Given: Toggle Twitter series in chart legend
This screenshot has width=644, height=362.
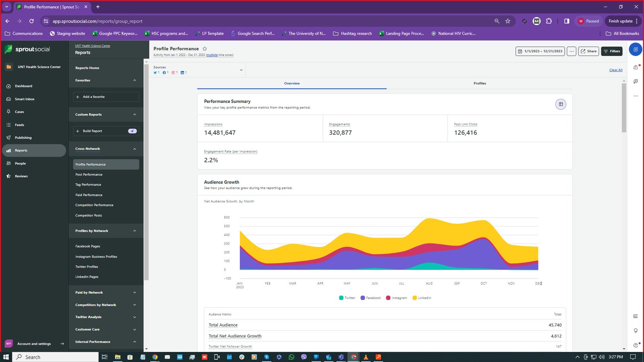Looking at the screenshot, I should [347, 298].
